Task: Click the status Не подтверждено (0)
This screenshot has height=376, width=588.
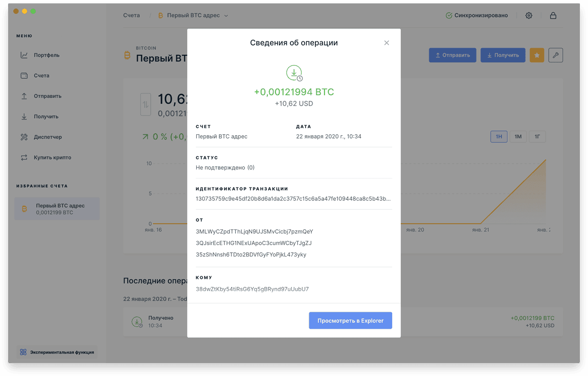Action: (225, 168)
